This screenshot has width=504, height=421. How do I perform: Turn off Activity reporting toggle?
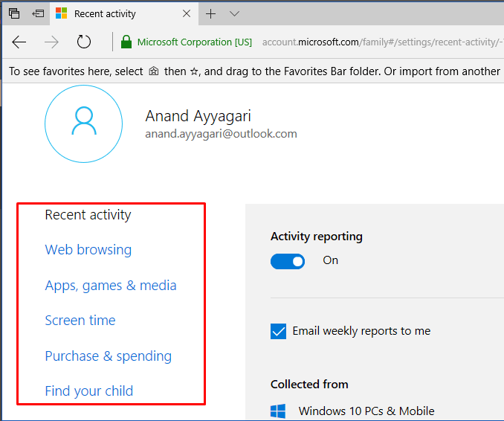tap(288, 261)
